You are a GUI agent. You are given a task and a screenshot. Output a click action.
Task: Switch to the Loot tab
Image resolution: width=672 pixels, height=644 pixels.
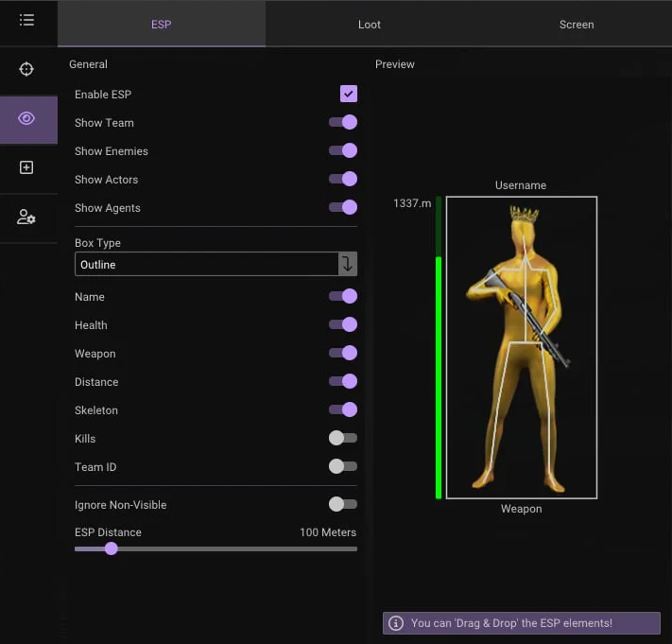click(x=370, y=25)
